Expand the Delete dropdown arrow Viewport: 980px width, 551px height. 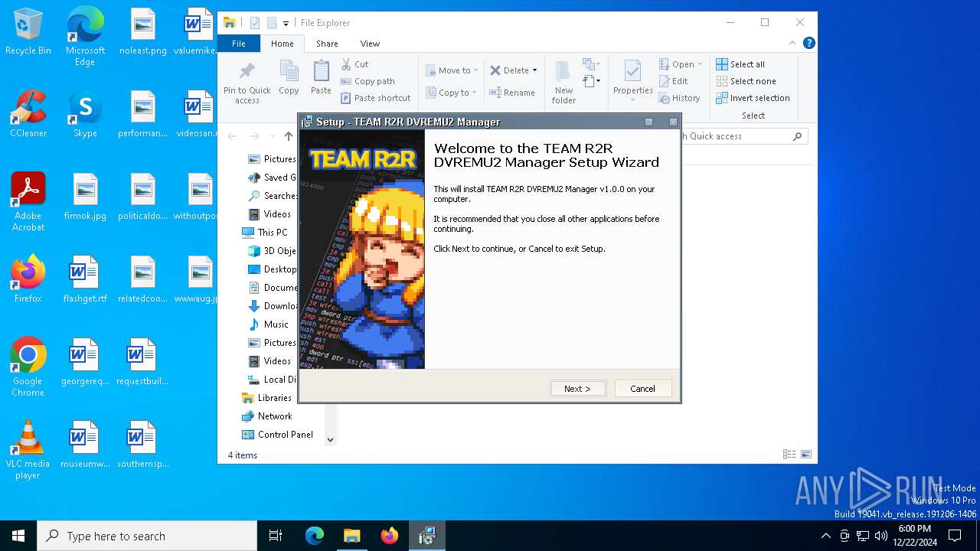534,70
